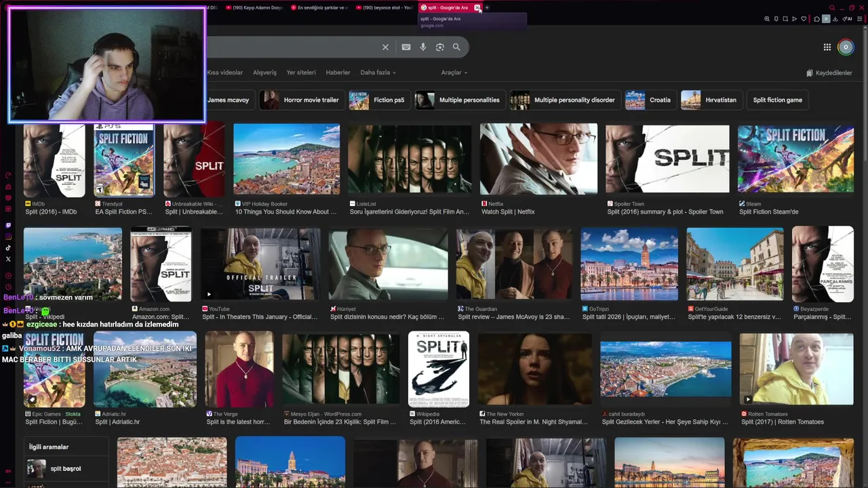
Task: Expand the 'Araçlar' tools dropdown
Action: 454,73
